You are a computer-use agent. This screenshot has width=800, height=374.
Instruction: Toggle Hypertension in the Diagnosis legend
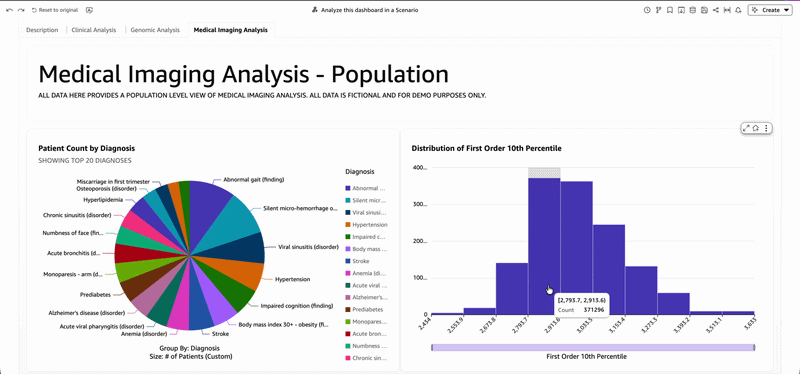click(x=366, y=225)
